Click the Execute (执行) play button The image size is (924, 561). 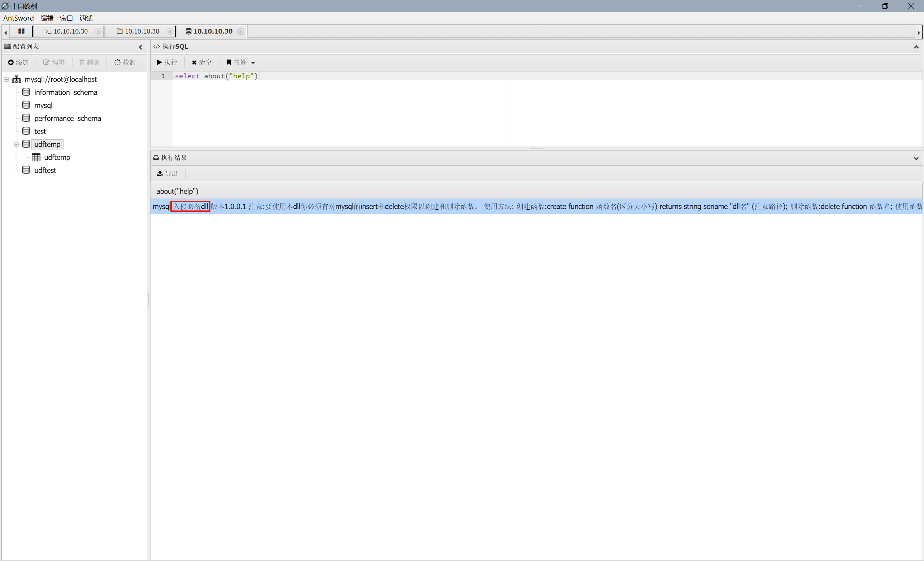tap(167, 62)
